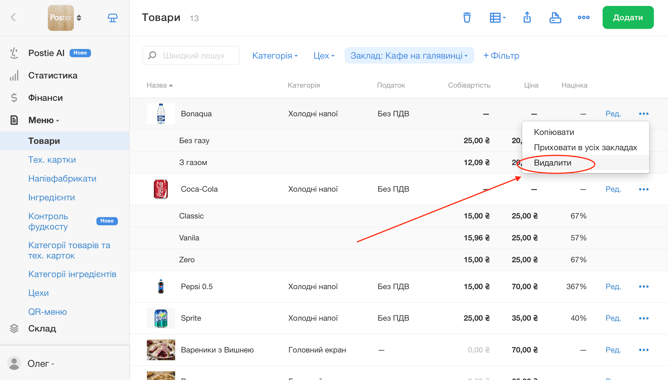Expand the Категорія filter dropdown
Viewport: 670px width, 380px height.
pos(274,56)
